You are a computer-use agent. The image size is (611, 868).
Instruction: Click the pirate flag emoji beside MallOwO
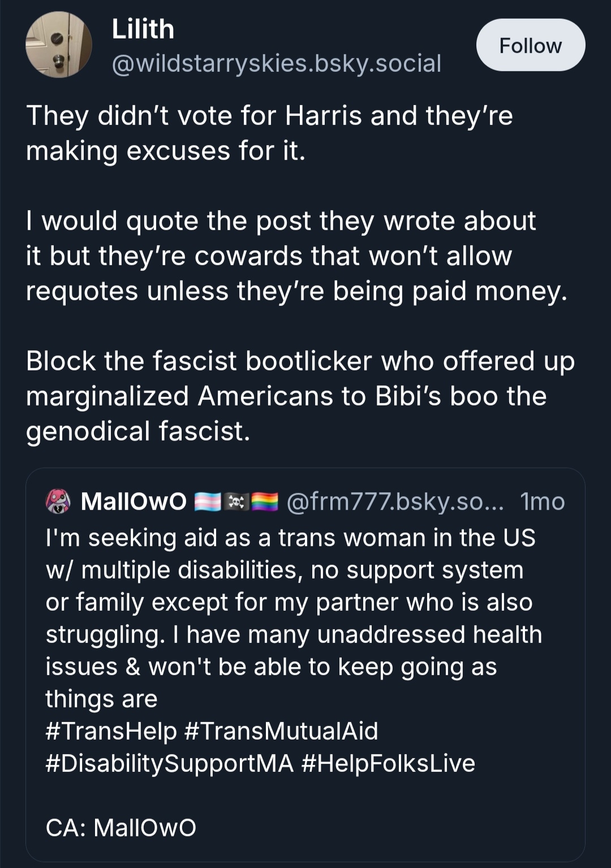236,502
